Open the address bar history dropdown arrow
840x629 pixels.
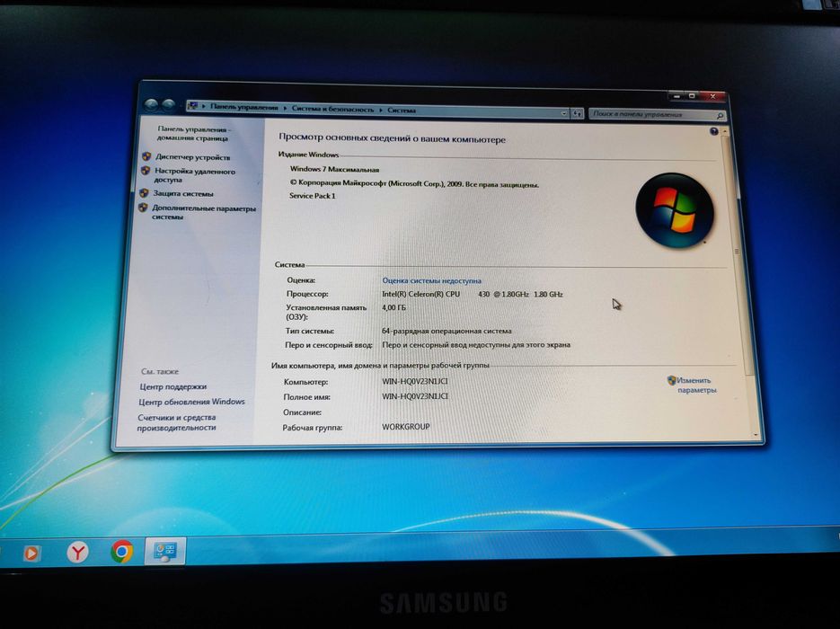563,113
